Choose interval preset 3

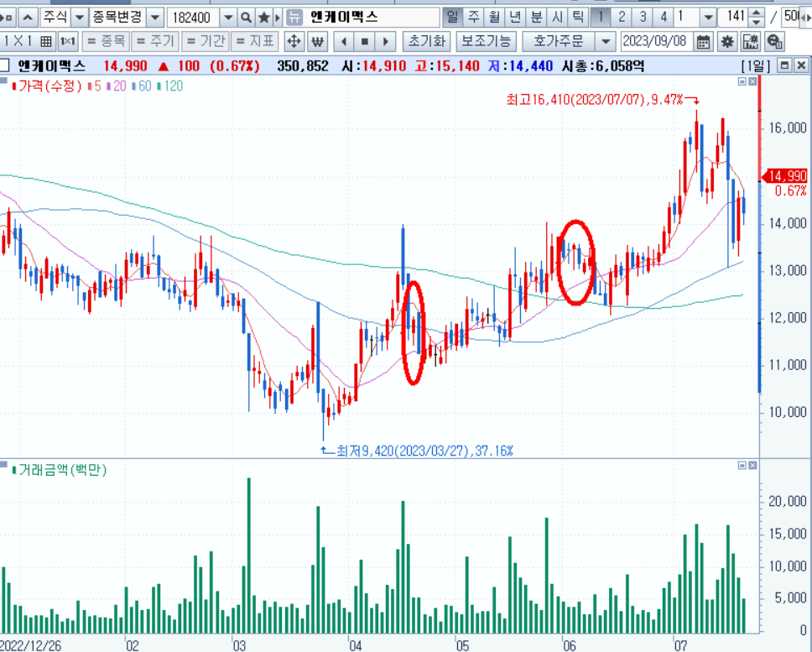[x=643, y=17]
